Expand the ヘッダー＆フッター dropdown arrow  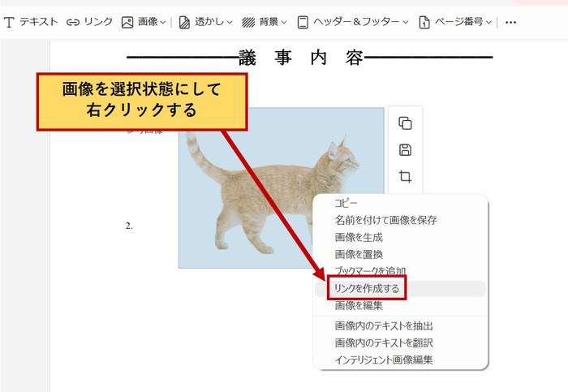[406, 23]
